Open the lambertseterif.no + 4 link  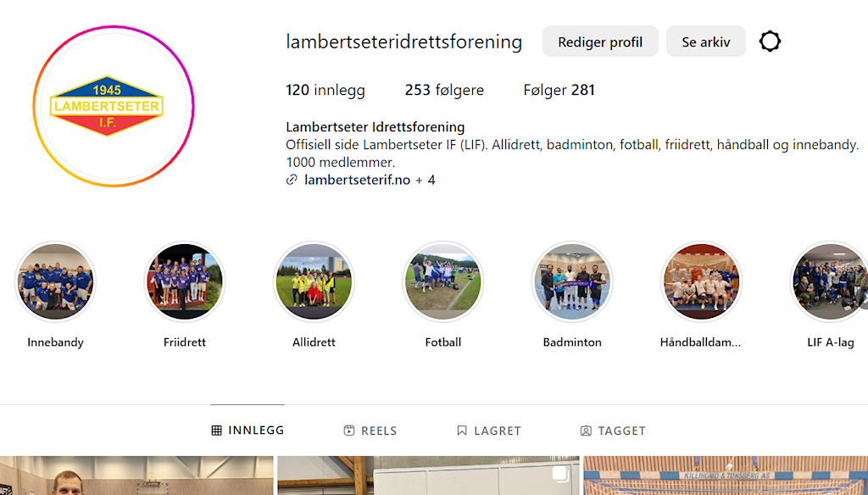pyautogui.click(x=370, y=180)
